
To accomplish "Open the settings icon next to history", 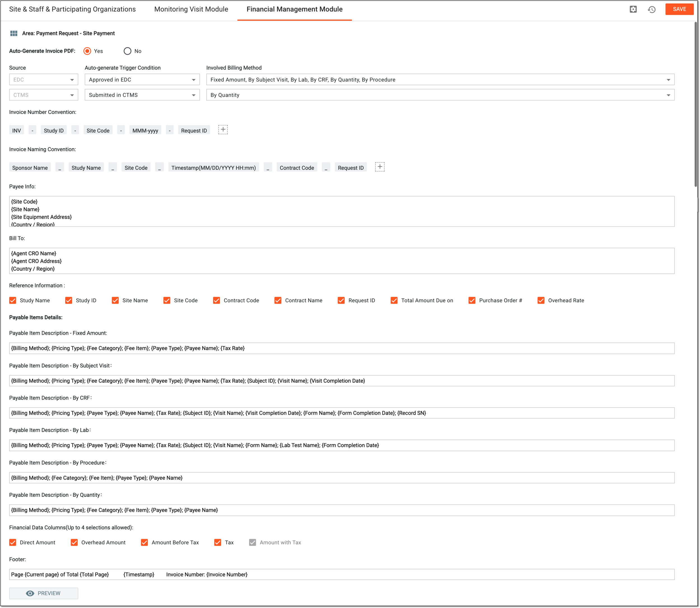I will [633, 9].
